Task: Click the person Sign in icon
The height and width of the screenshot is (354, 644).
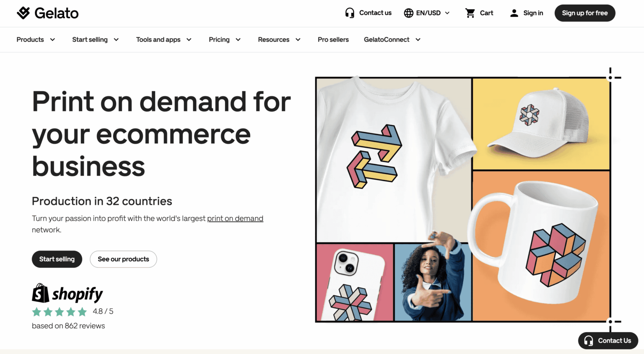Action: point(514,13)
